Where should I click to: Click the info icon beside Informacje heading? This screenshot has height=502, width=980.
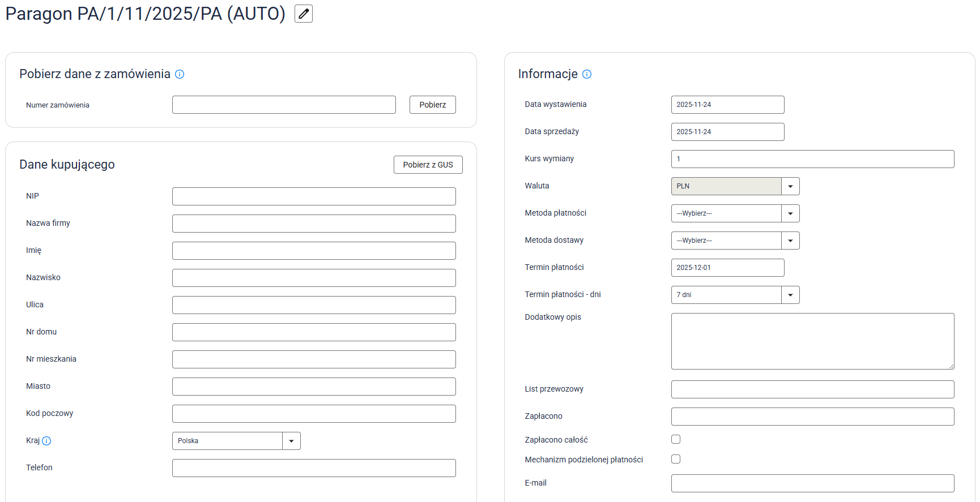[587, 74]
